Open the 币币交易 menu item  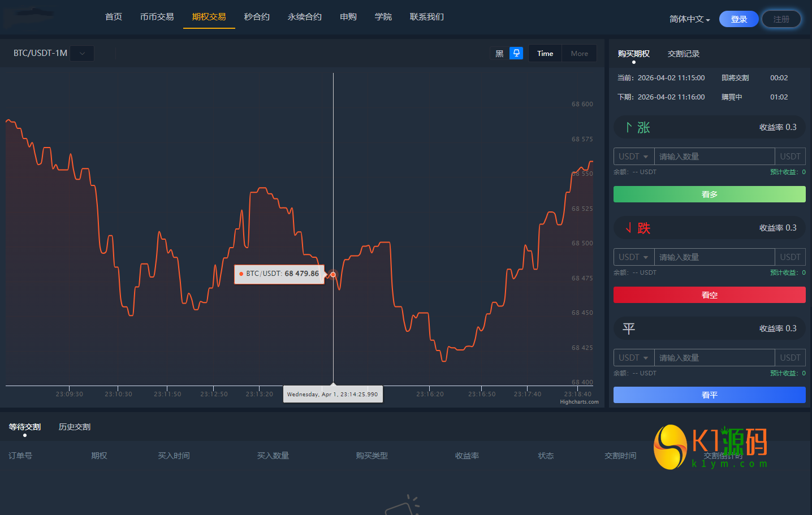tap(157, 16)
